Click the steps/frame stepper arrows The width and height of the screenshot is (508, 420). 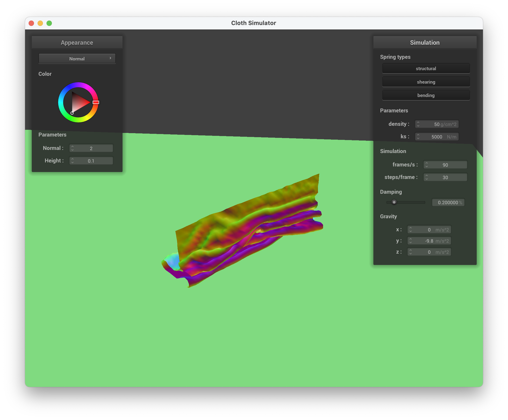point(426,177)
